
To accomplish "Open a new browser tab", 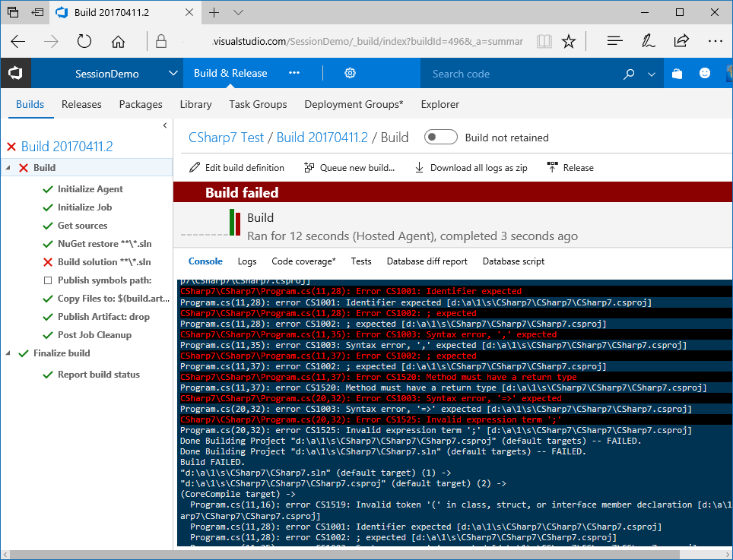I will point(214,13).
